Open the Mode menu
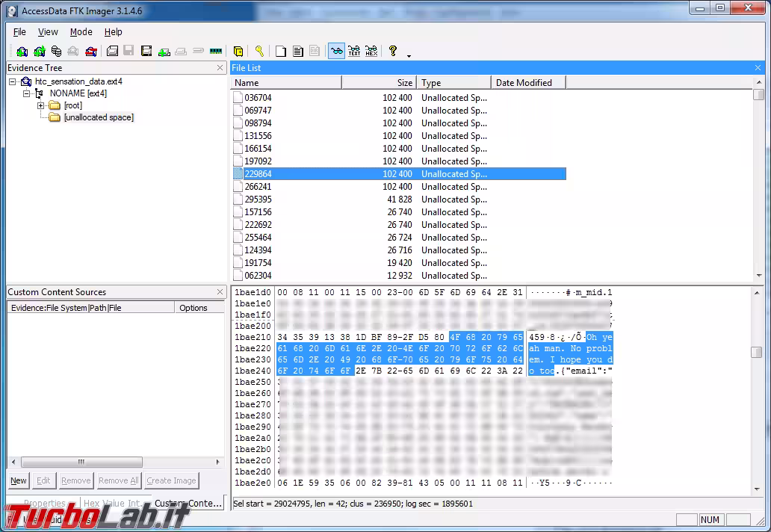 tap(81, 31)
